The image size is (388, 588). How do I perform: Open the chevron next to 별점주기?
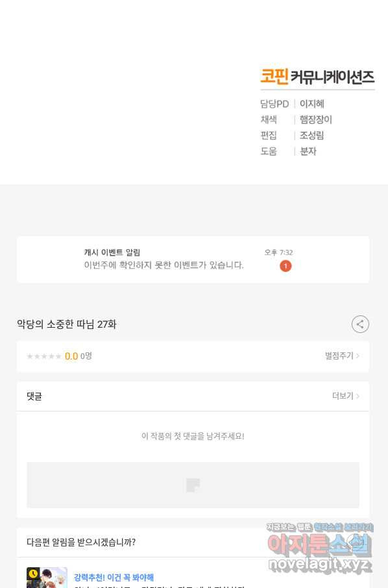[358, 356]
